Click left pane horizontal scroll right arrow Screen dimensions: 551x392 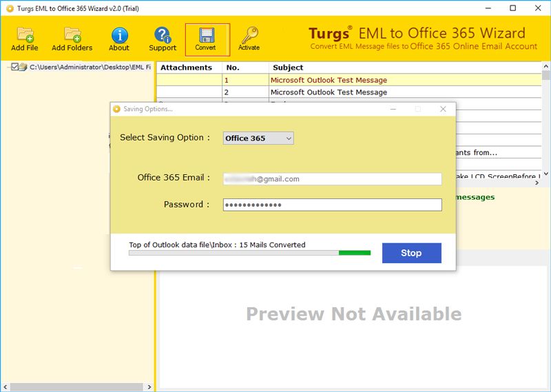[x=149, y=386]
